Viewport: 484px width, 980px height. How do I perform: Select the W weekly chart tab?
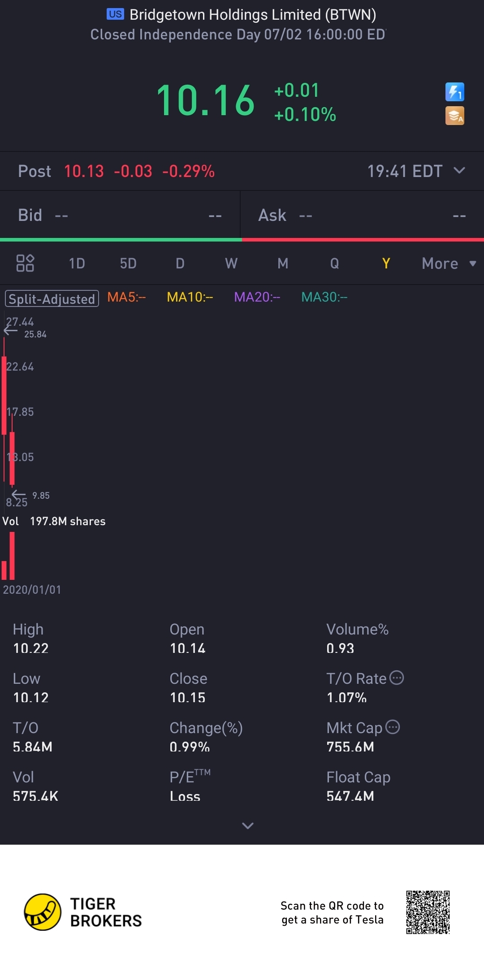click(x=231, y=263)
